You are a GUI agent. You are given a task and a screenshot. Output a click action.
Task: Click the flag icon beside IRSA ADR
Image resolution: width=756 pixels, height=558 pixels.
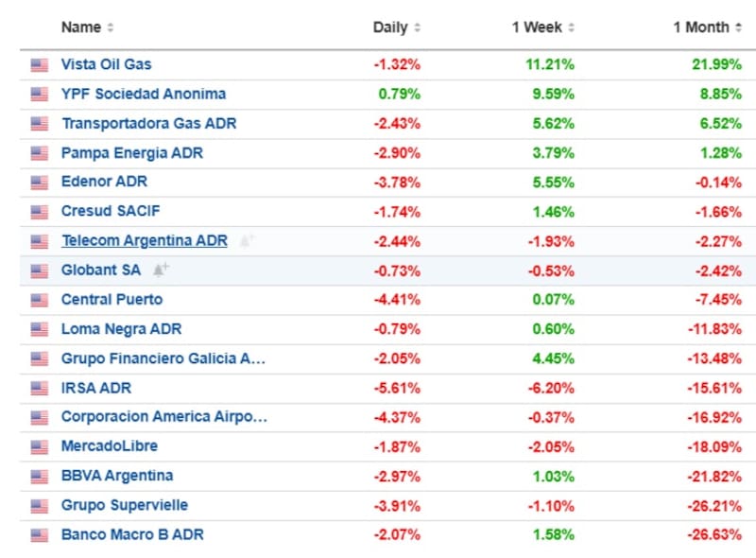point(39,388)
